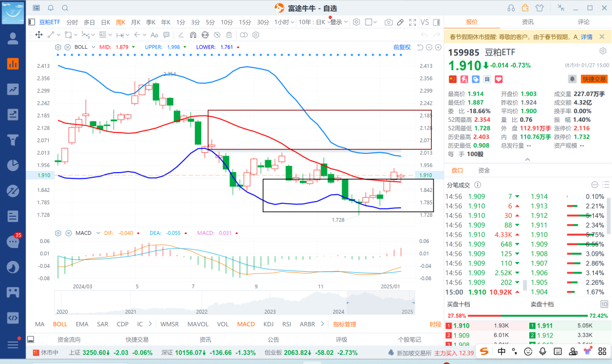The image size is (612, 364).
Task: Click the orange 快捷交易 button
Action: click(x=594, y=79)
